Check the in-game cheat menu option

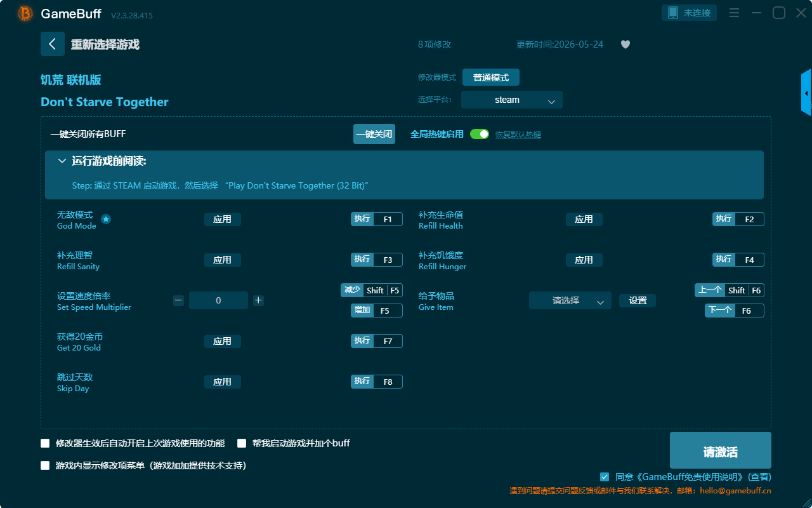click(x=45, y=465)
